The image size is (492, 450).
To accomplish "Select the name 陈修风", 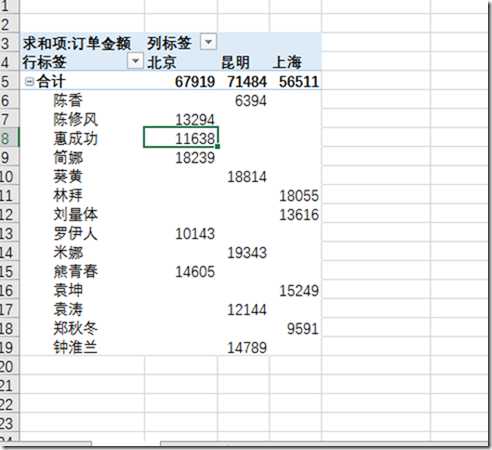I will (x=76, y=119).
